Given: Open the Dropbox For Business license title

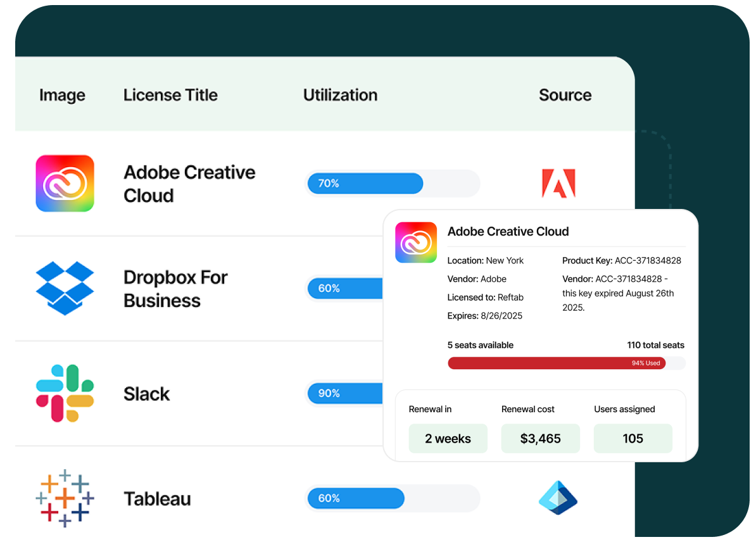Looking at the screenshot, I should point(175,289).
